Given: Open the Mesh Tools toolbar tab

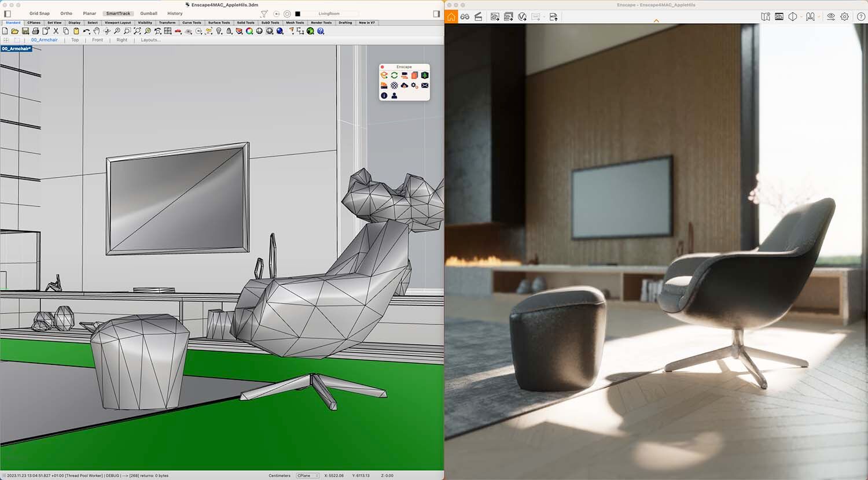Looking at the screenshot, I should pos(295,23).
